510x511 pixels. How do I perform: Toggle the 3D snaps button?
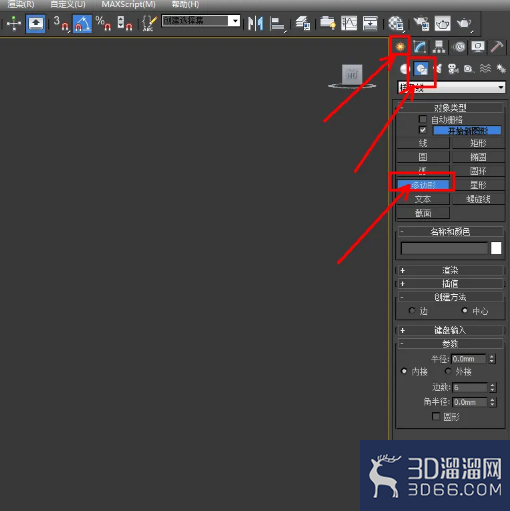coord(61,24)
